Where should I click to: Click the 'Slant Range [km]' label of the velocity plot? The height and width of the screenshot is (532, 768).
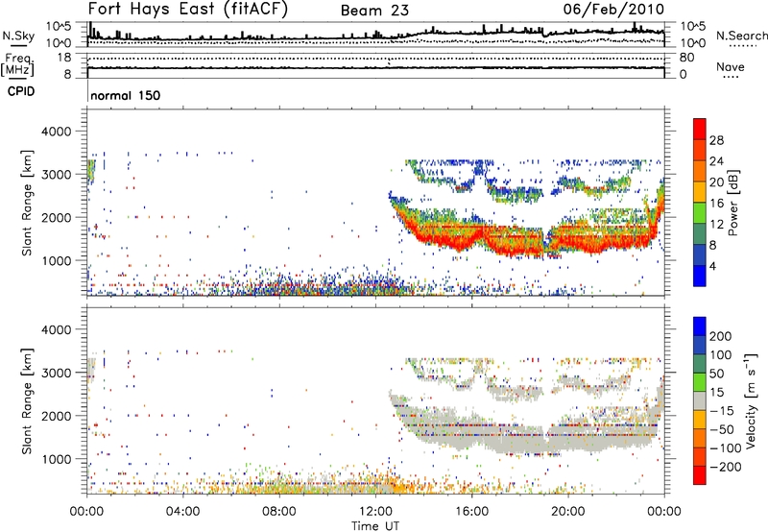(x=27, y=400)
